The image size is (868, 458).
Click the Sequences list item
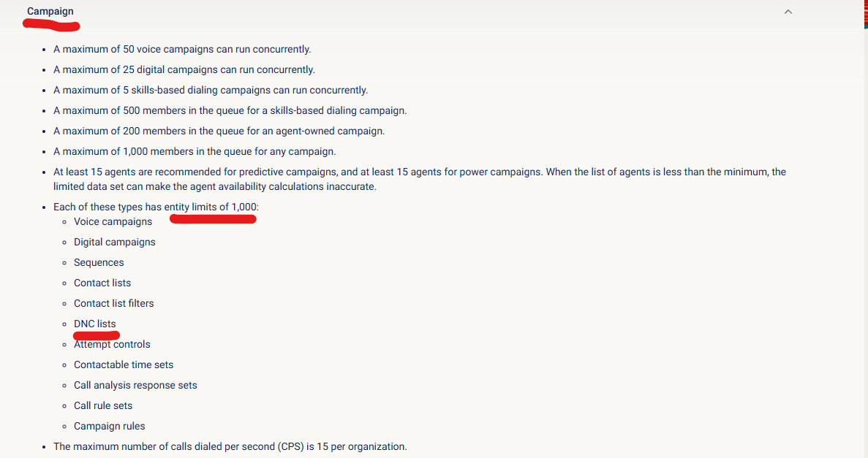(99, 262)
